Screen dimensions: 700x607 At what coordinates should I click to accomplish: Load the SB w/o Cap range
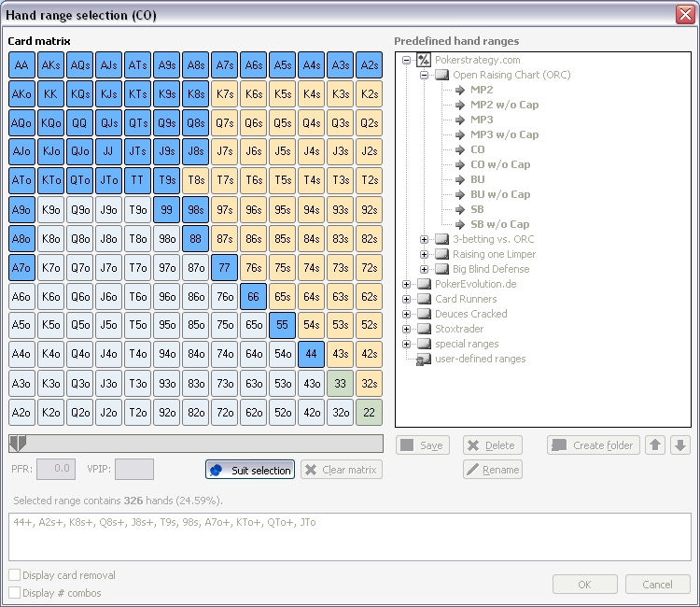(500, 224)
